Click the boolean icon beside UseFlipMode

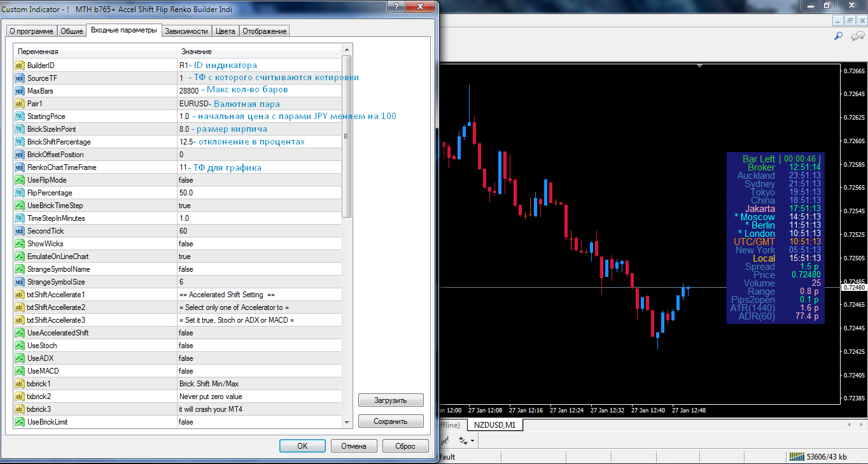(19, 180)
